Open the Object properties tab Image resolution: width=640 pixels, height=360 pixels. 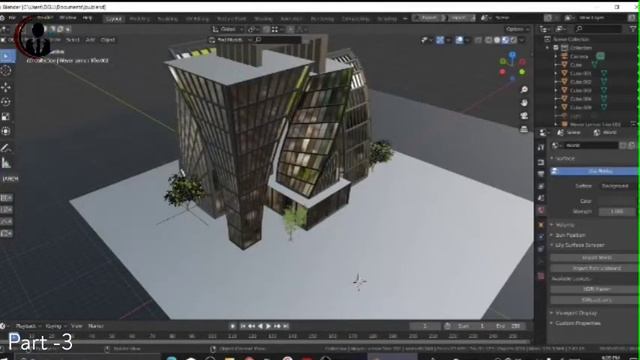pos(541,225)
